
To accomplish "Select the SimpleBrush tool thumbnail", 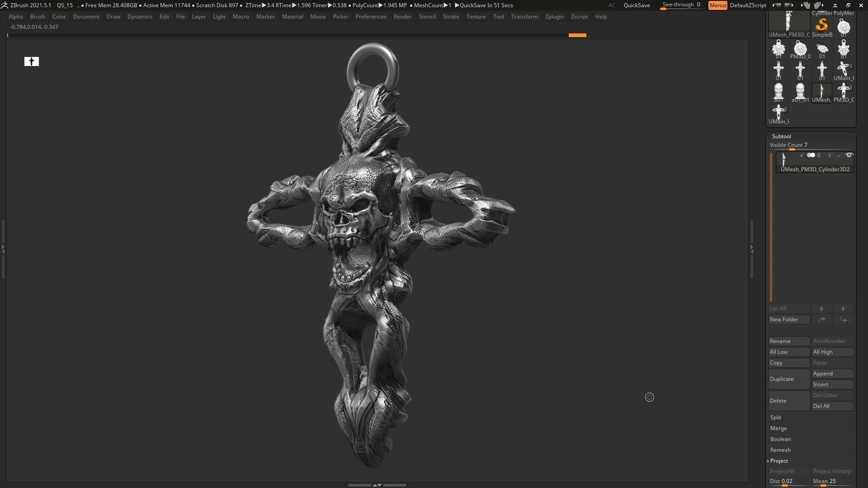I will click(x=822, y=27).
